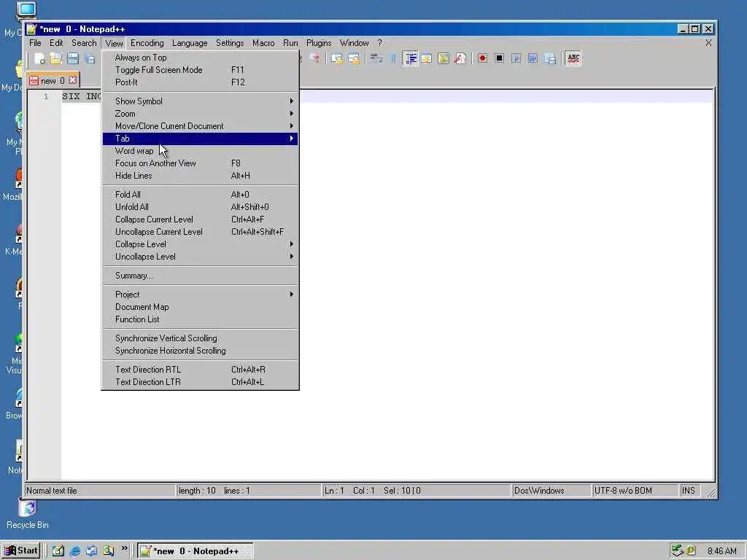The width and height of the screenshot is (747, 560).
Task: Click Document Map menu entry
Action: point(201,307)
